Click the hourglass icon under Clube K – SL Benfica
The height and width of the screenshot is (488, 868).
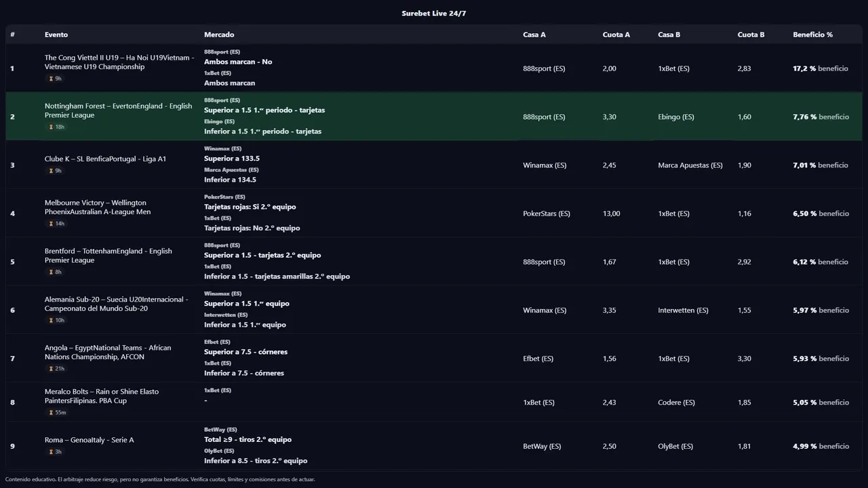pyautogui.click(x=51, y=171)
